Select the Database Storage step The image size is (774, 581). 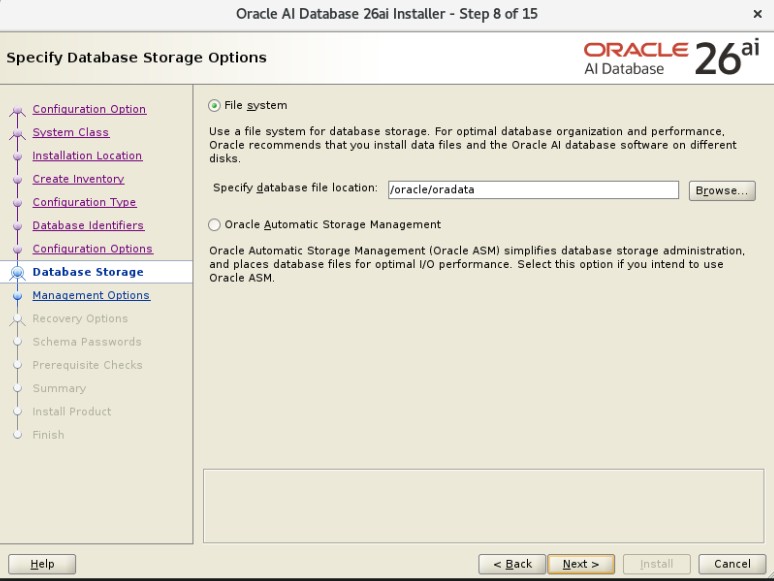88,272
